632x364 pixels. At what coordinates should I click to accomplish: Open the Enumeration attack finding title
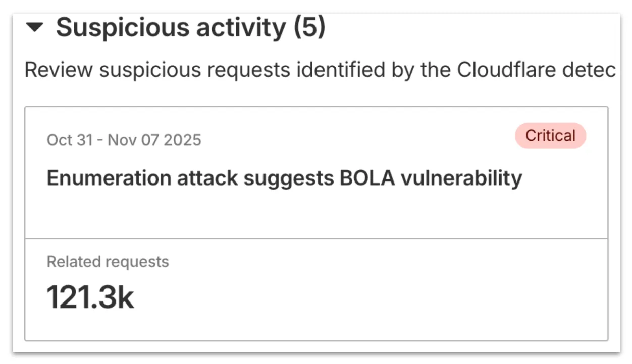tap(284, 178)
